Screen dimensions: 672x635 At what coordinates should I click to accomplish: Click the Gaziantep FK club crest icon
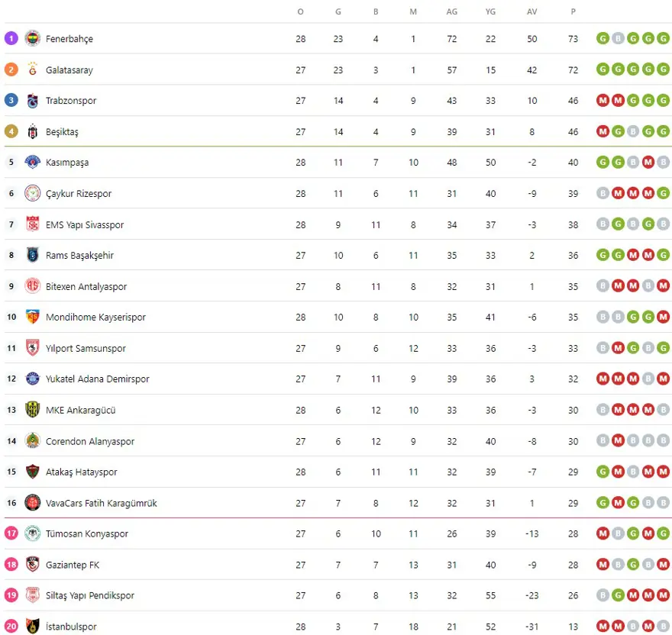pyautogui.click(x=33, y=565)
